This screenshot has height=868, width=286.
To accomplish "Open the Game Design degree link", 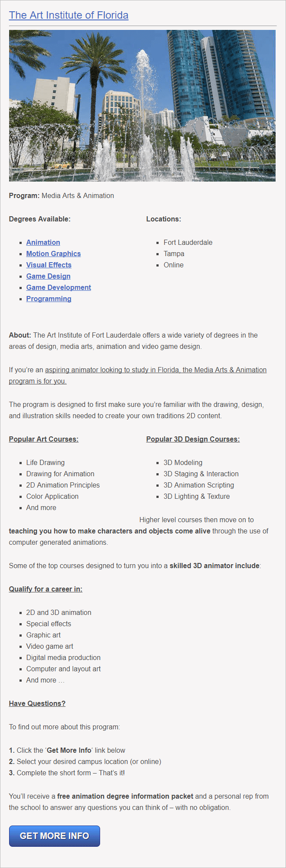I will (48, 276).
